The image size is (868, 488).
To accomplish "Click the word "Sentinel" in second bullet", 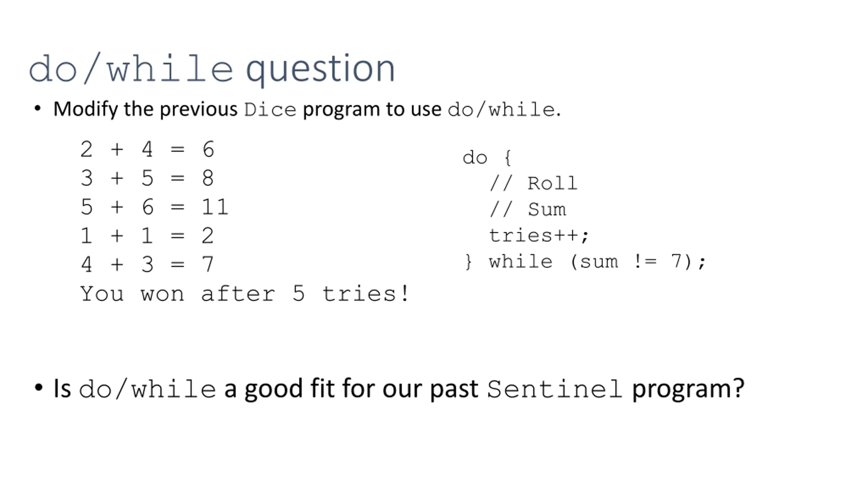I will pos(555,389).
